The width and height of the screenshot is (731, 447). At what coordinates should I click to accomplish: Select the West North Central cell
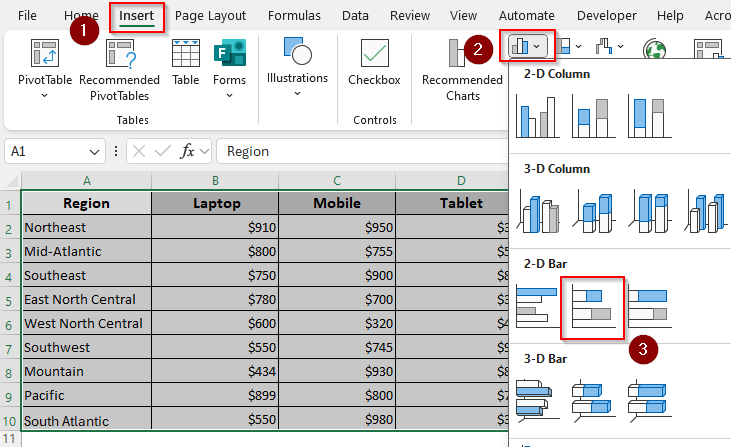click(x=87, y=323)
